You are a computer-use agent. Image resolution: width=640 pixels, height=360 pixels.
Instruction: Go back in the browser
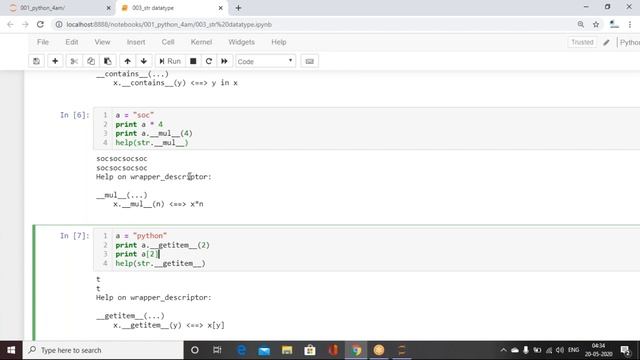(10, 24)
